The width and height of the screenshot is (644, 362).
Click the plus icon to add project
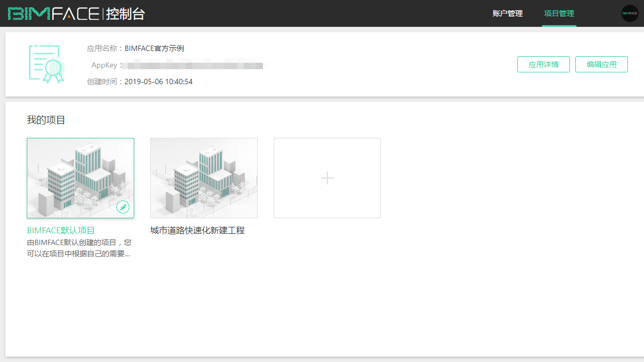tap(327, 178)
